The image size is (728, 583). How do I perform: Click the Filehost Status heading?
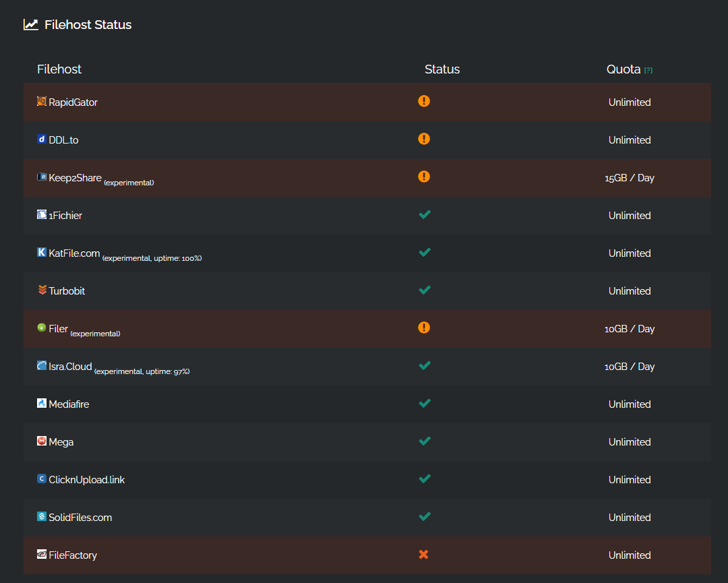[x=88, y=25]
